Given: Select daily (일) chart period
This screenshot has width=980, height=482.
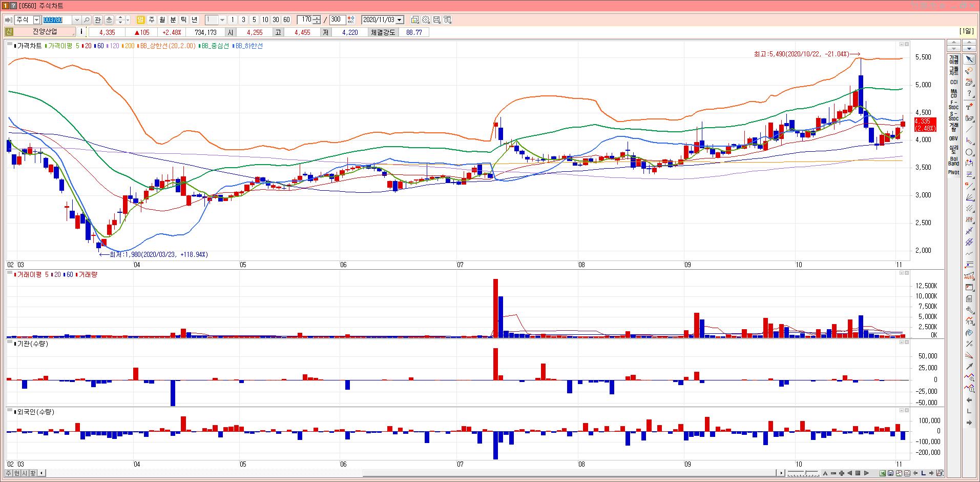Looking at the screenshot, I should 141,20.
